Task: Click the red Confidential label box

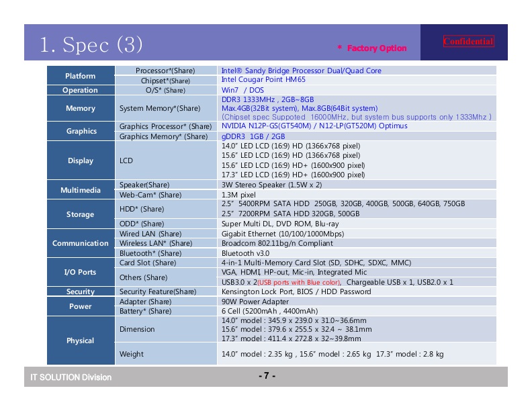Action: (x=468, y=42)
